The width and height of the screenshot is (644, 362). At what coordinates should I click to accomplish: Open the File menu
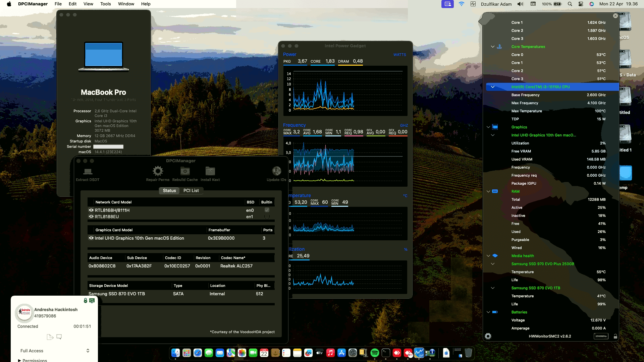(58, 4)
